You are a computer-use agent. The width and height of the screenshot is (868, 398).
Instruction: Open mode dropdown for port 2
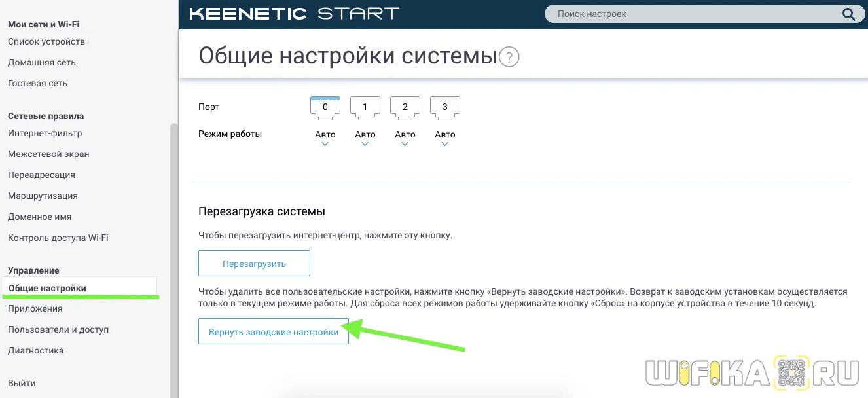pyautogui.click(x=405, y=138)
